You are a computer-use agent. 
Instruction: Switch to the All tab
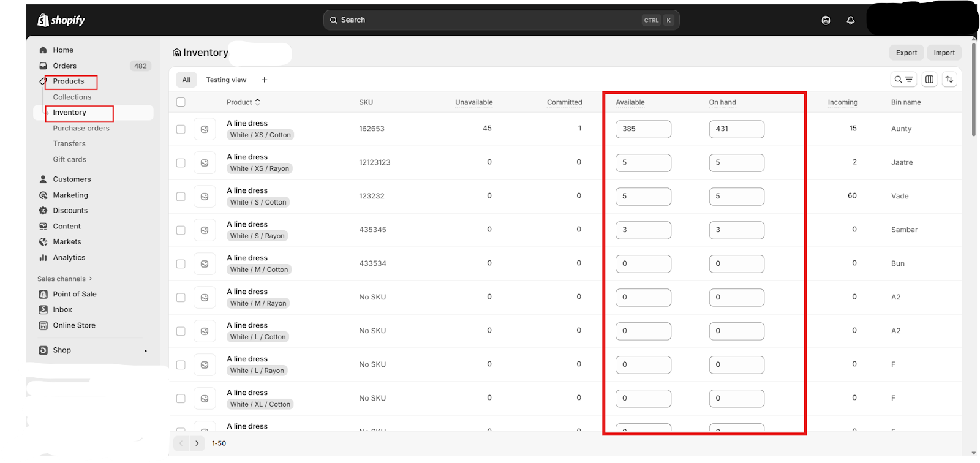pyautogui.click(x=186, y=80)
